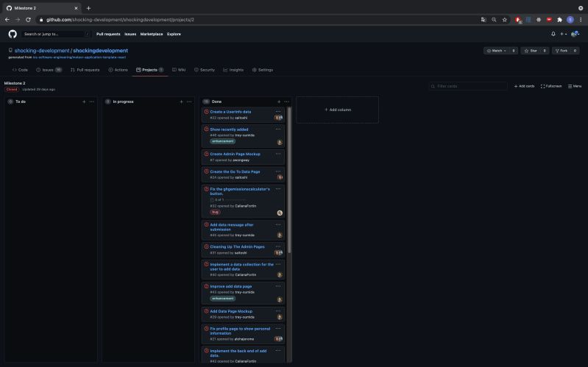Screen dimensions: 588x367
Task: Click the bug label on ghgemissionscalculator card
Action: (215, 212)
